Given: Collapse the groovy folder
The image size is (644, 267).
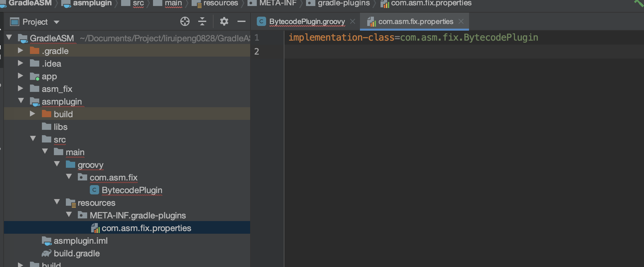Looking at the screenshot, I should 57,164.
